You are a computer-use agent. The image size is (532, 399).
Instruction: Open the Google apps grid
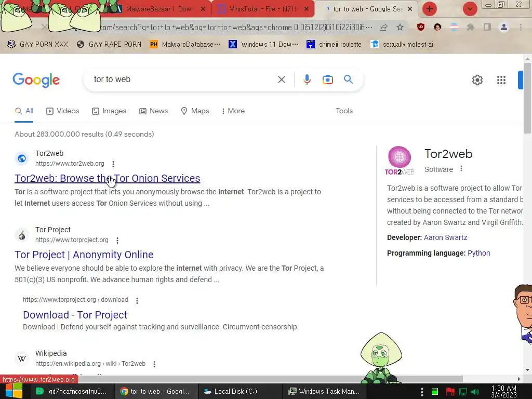point(501,79)
